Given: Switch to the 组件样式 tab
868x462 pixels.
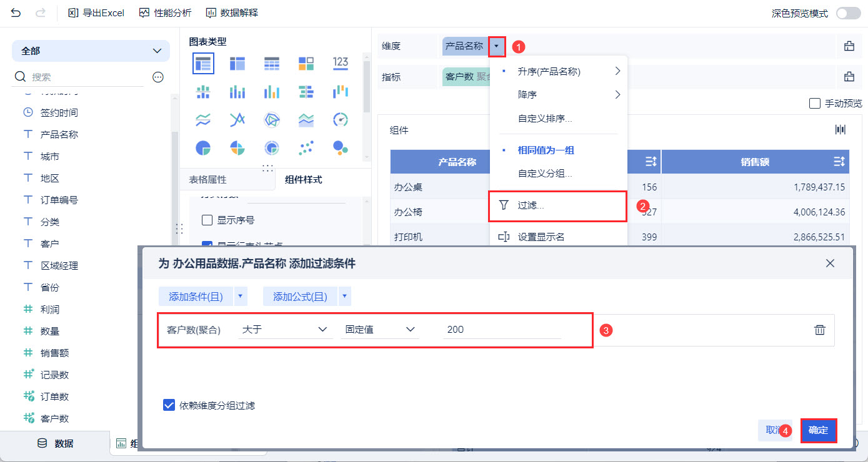Looking at the screenshot, I should click(304, 180).
